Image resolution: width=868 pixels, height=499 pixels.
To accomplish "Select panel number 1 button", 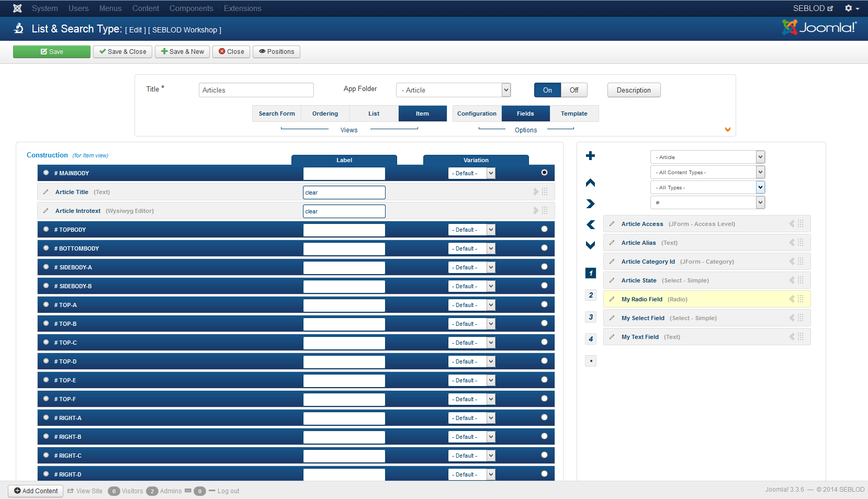I will (x=591, y=273).
